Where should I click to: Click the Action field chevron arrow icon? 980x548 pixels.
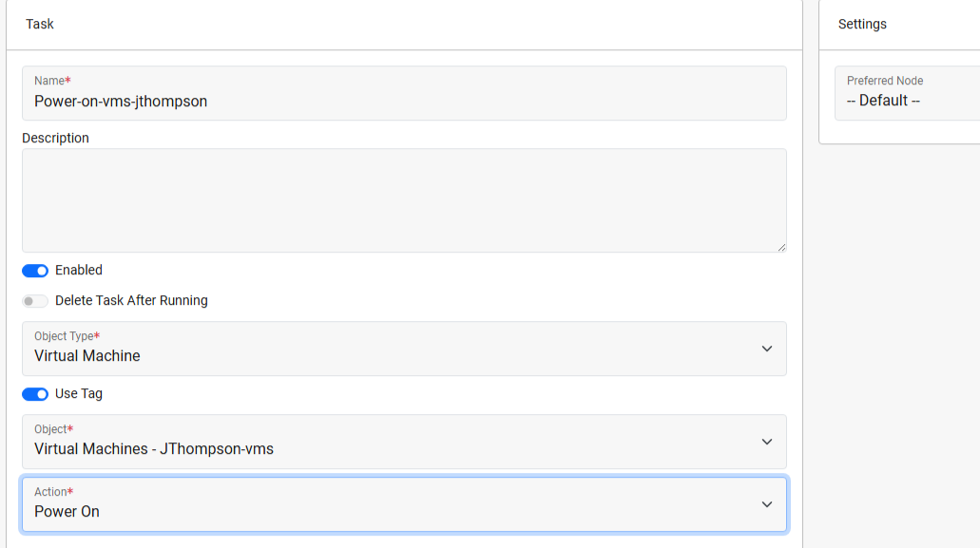[x=767, y=504]
